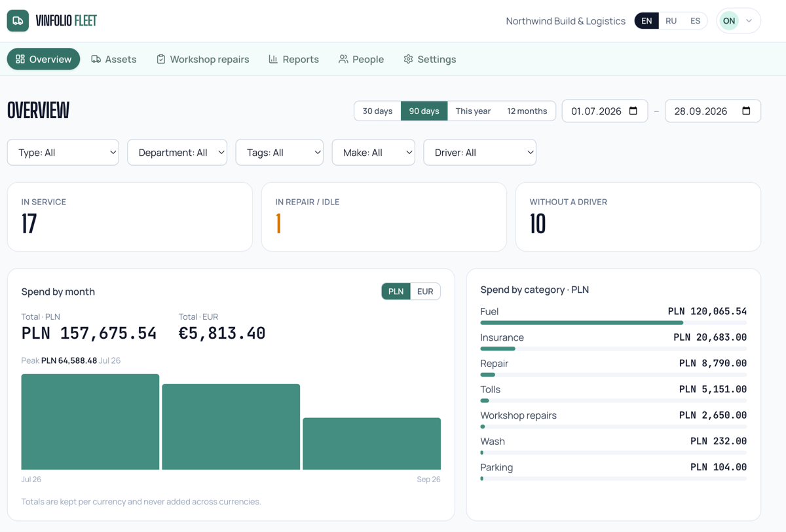Open the Type: All dropdown
786x532 pixels.
63,153
